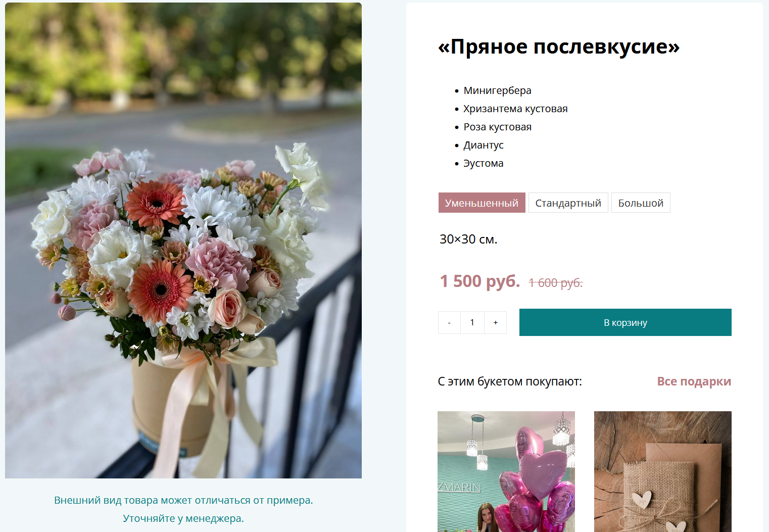The image size is (769, 532).
Task: Click the Минигербера ingredient item
Action: coord(497,90)
